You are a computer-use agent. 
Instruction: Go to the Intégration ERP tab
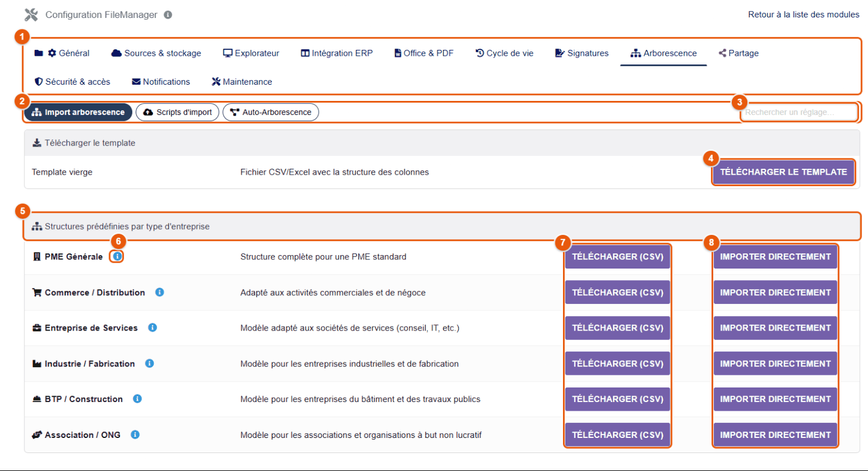337,53
